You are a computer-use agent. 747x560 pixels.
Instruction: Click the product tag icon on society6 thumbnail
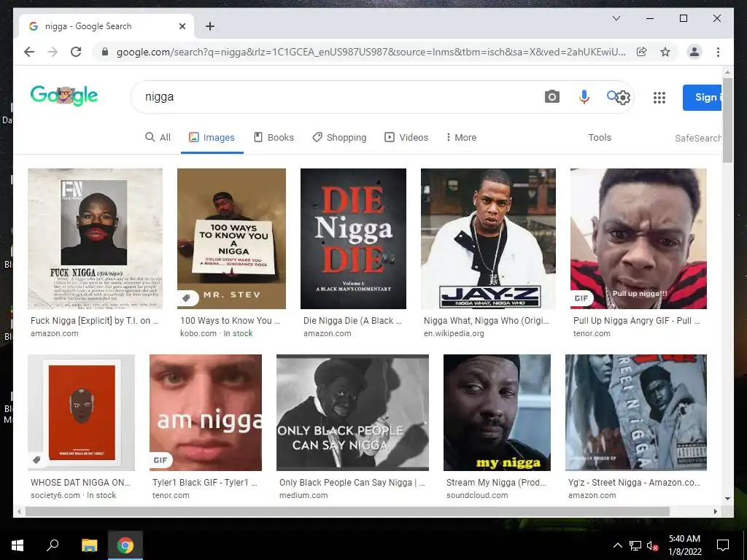pyautogui.click(x=36, y=460)
